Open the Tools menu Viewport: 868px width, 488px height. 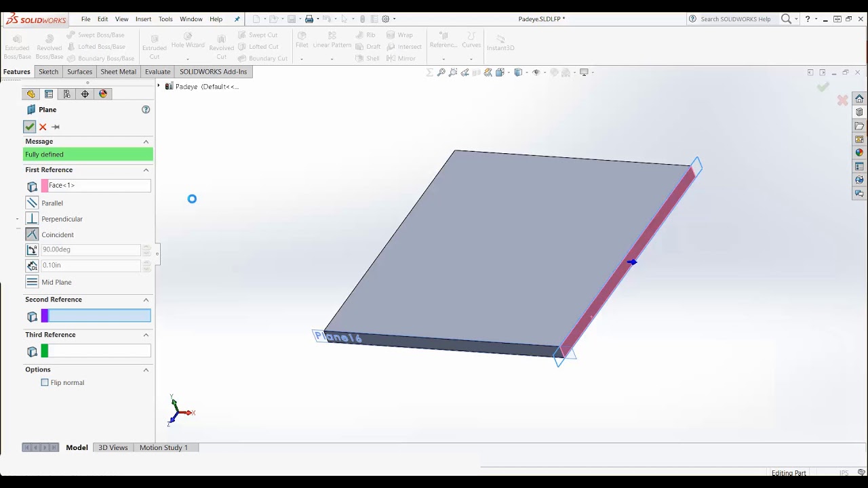pyautogui.click(x=165, y=19)
